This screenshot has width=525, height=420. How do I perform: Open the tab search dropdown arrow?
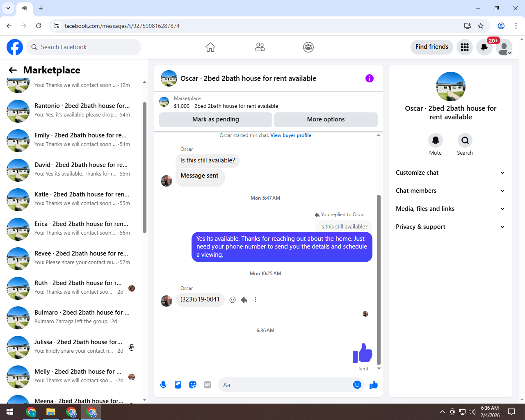pyautogui.click(x=8, y=8)
